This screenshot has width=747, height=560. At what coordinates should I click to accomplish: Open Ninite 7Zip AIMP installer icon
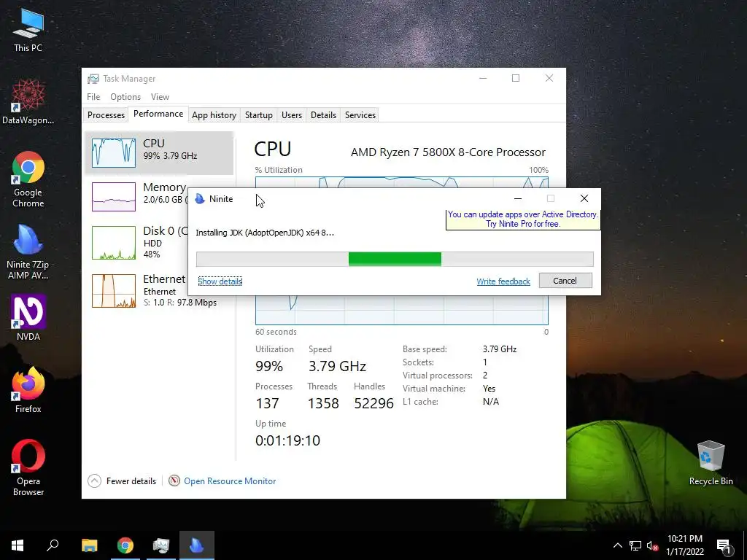[x=28, y=252]
